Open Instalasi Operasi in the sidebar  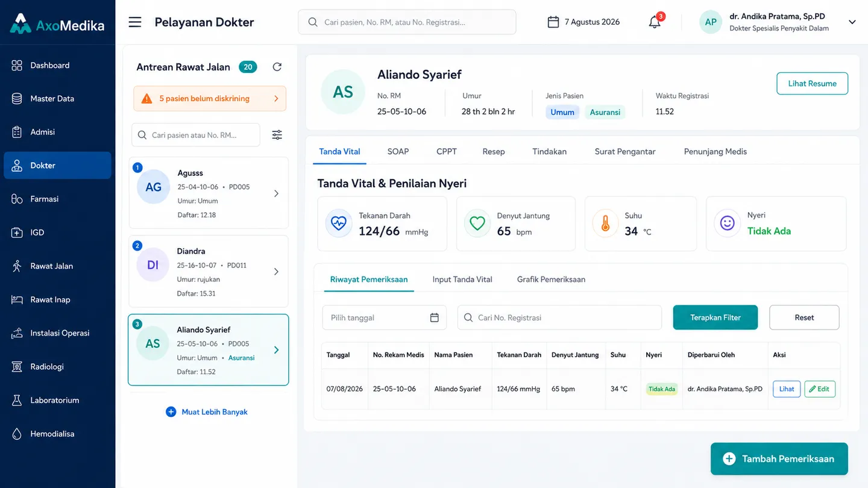tap(57, 333)
